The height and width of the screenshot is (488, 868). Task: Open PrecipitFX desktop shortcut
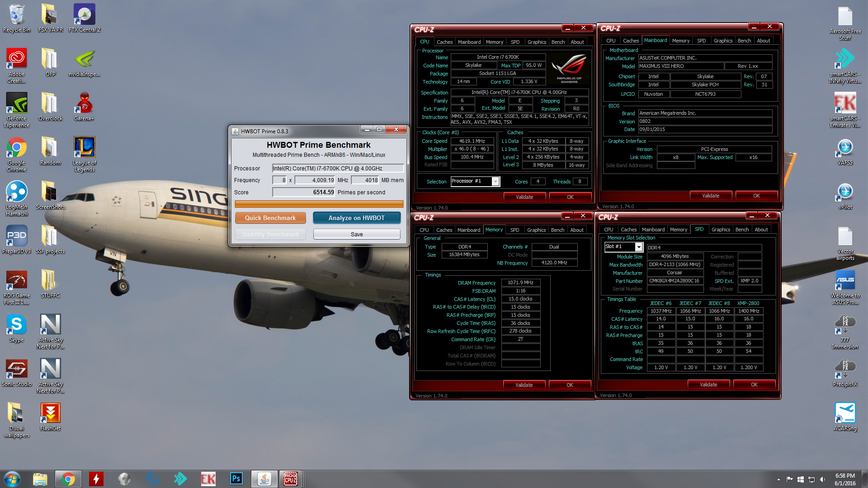click(845, 373)
